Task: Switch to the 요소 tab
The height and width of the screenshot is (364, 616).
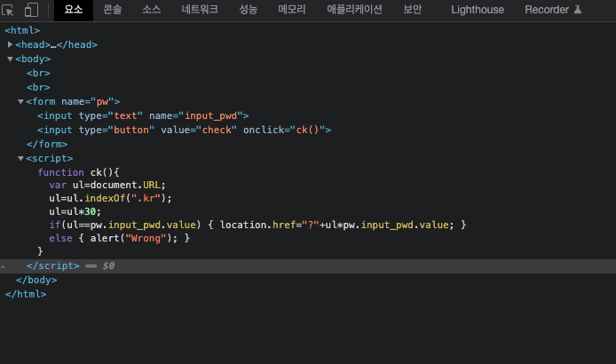Action: point(74,10)
